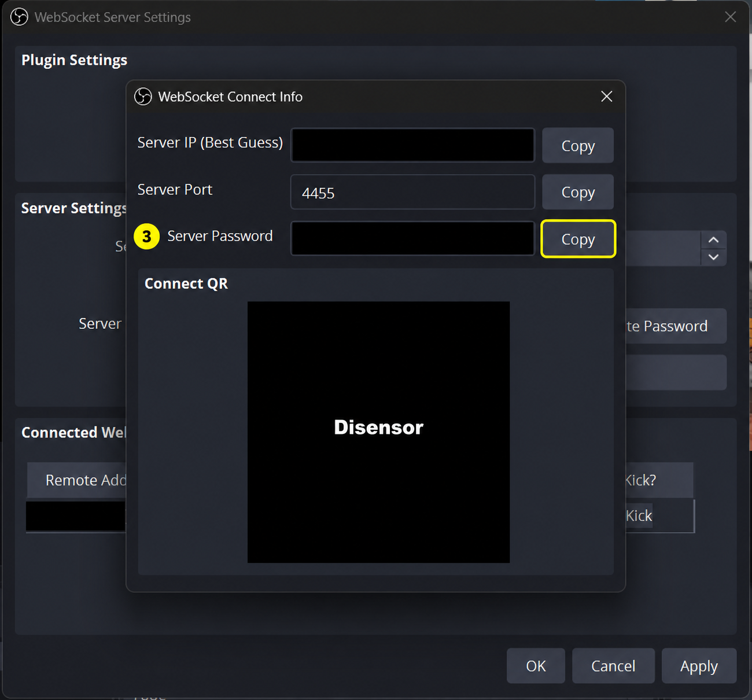Click OBS logo in Connect Info title bar
This screenshot has height=700, width=752.
pyautogui.click(x=143, y=97)
